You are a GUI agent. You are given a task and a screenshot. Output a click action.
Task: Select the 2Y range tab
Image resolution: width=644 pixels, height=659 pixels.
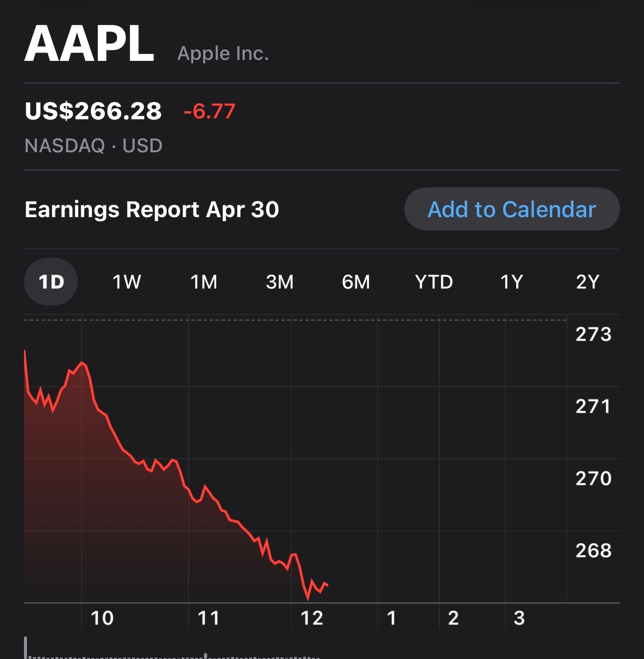pos(587,282)
